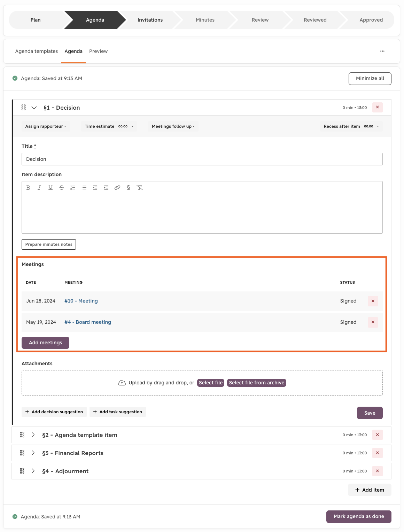Insert bulleted list in description

point(84,188)
